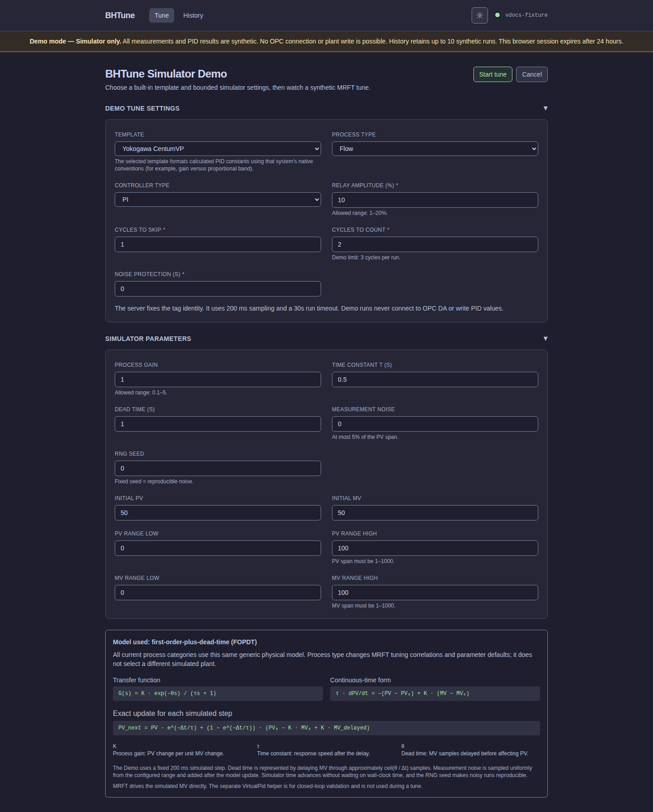
Task: Click the BHTune Simulator Demo page title
Action: (166, 74)
